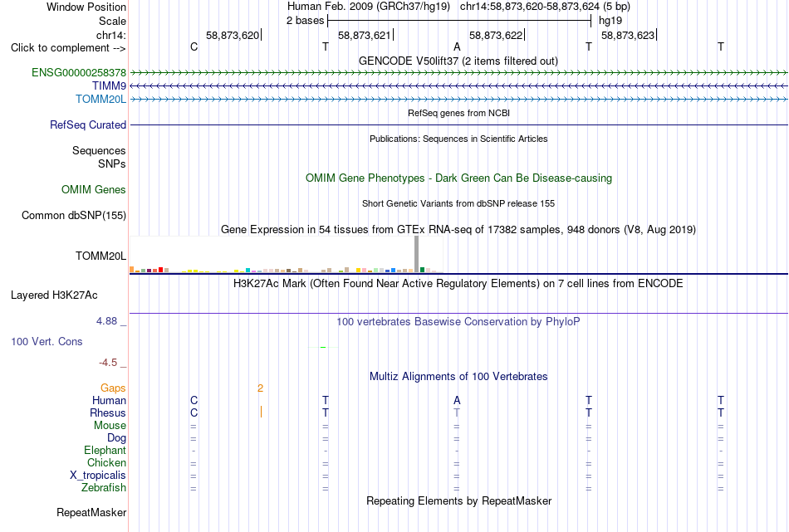This screenshot has height=532, width=789.
Task: Click the orange gap count '2'
Action: pos(260,388)
